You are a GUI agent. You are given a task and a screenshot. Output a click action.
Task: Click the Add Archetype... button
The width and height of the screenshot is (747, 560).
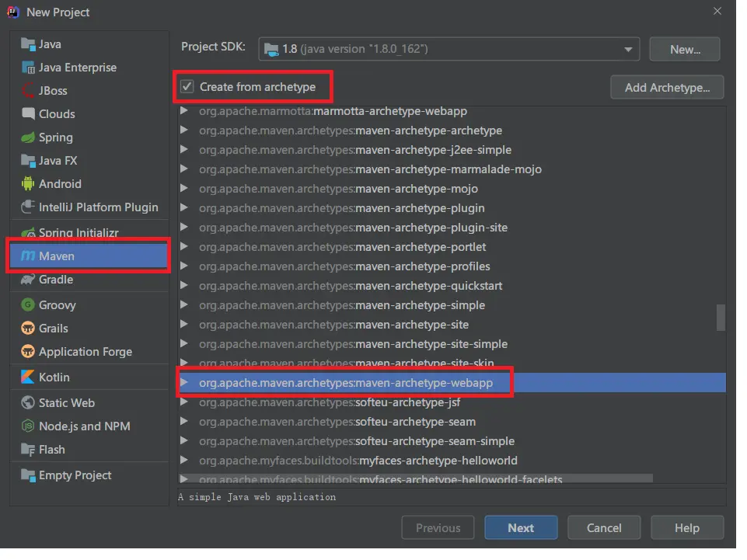click(668, 88)
